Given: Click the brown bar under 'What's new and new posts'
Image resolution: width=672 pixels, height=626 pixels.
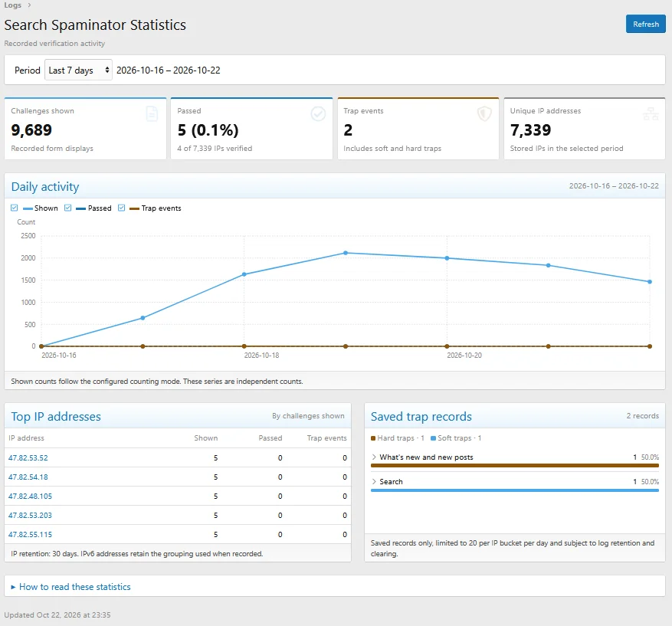Looking at the screenshot, I should click(x=515, y=465).
